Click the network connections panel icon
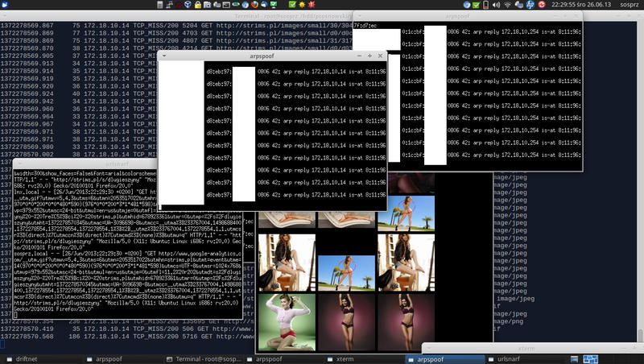 [x=170, y=5]
